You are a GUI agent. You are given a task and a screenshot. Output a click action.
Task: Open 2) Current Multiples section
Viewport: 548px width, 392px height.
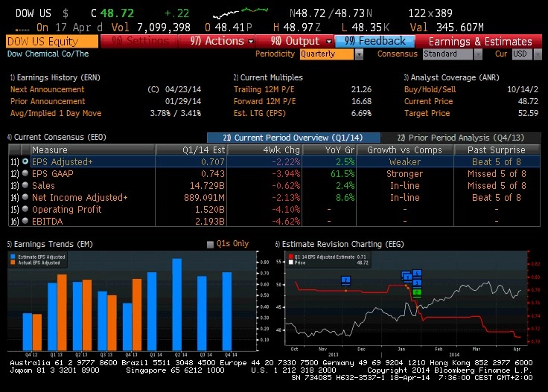pos(268,77)
